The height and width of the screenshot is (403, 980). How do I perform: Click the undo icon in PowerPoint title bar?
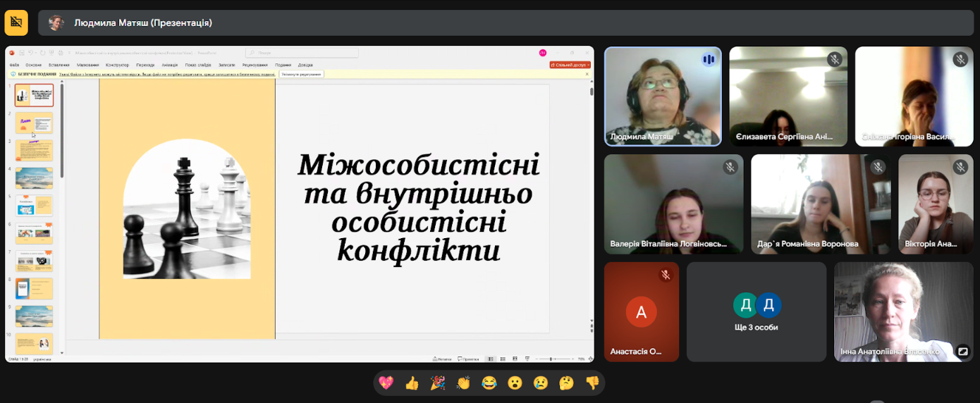coord(30,53)
